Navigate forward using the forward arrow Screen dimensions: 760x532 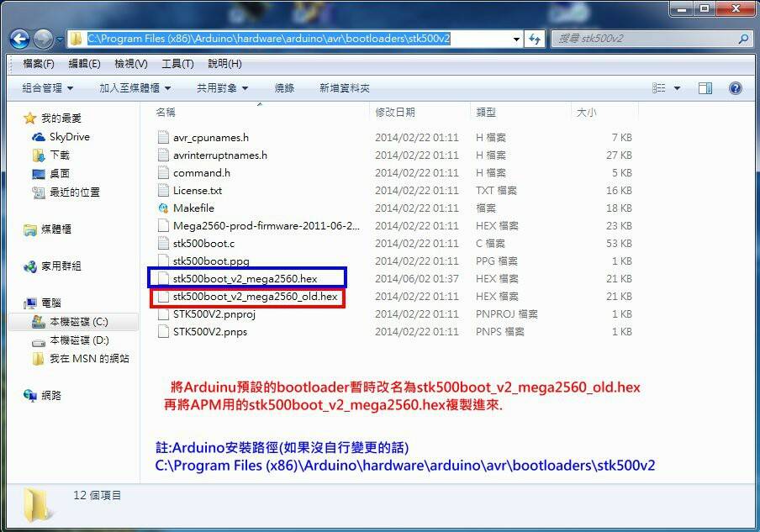click(x=40, y=38)
